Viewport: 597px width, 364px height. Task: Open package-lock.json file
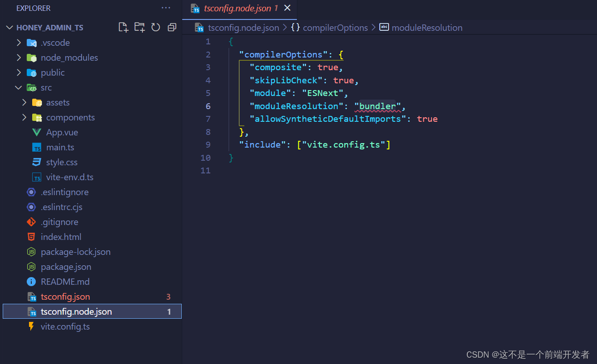click(76, 252)
